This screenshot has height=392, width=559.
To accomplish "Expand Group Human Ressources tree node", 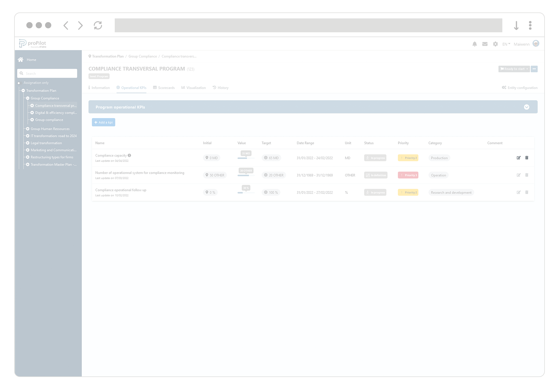I will (x=28, y=129).
